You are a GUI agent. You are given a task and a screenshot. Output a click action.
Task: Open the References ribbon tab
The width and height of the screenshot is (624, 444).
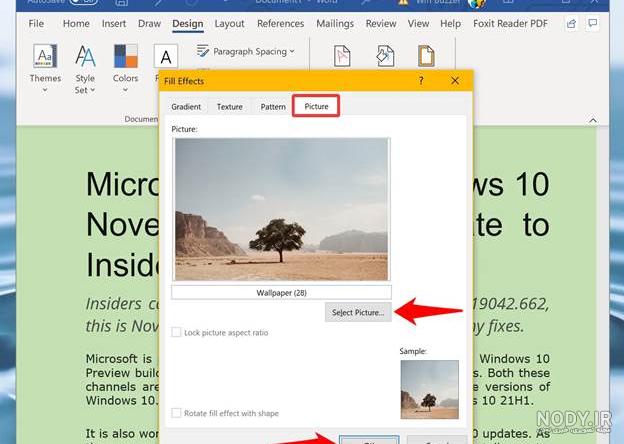pos(281,23)
